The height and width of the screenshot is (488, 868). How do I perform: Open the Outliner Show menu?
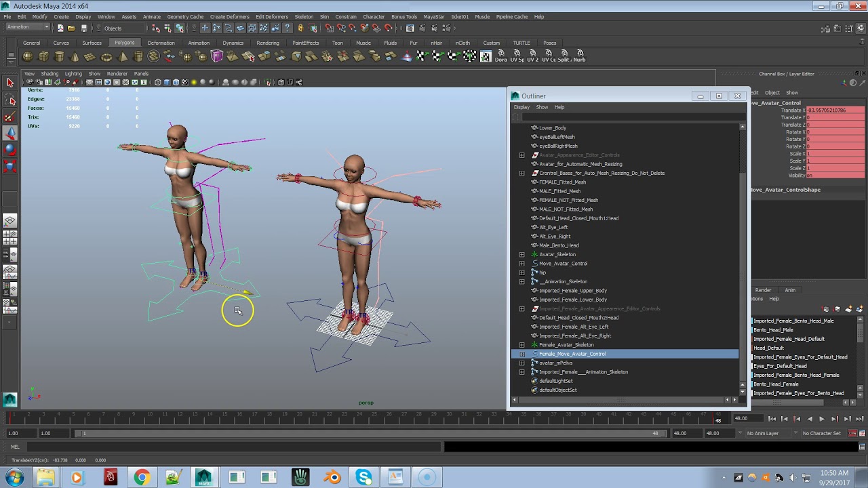point(542,107)
